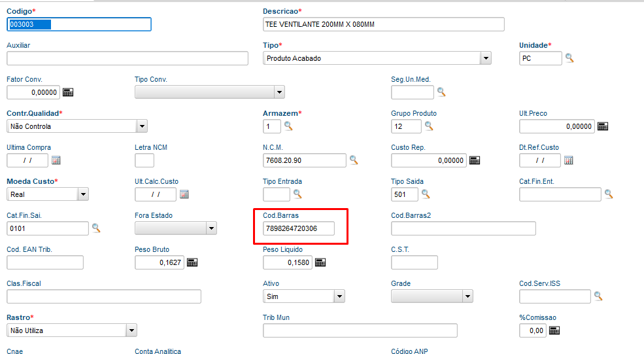Click the Grupo Produto input with 12

coord(406,126)
